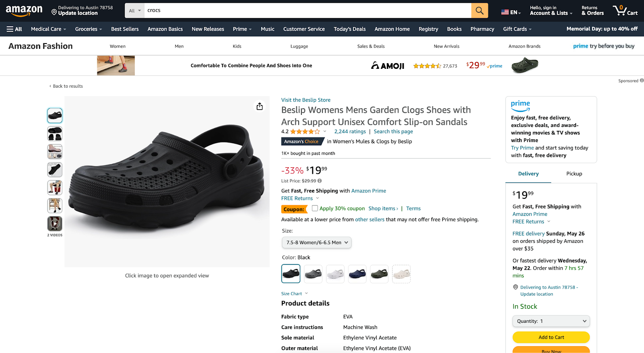Click the Add to Cart button

click(x=551, y=337)
